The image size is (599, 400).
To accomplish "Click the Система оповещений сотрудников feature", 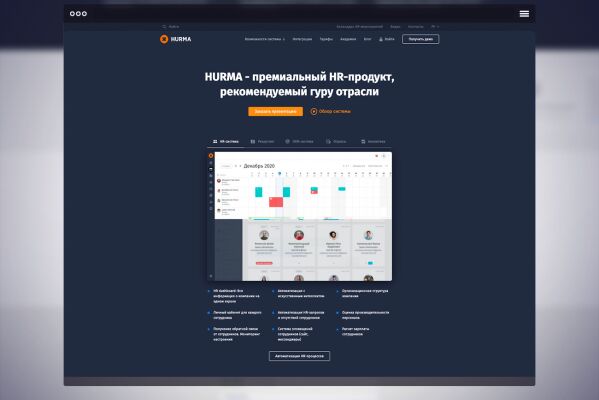I will click(x=295, y=334).
